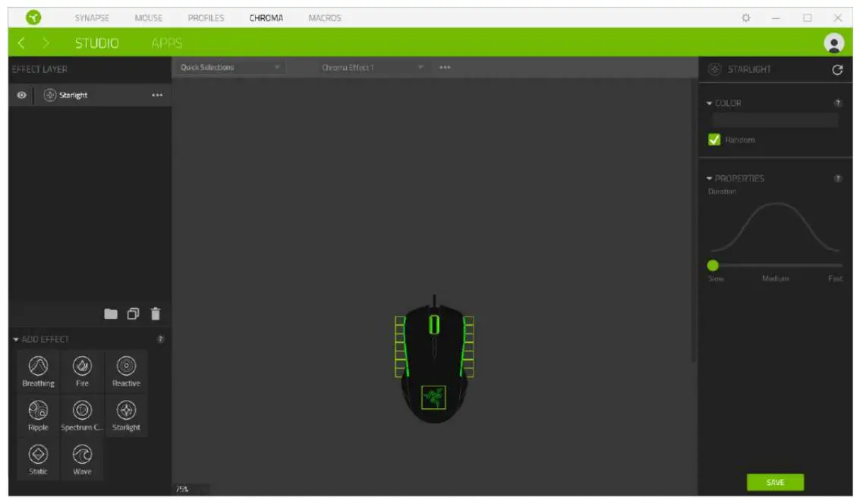Add the Breathing effect
This screenshot has width=860, height=504.
click(x=39, y=371)
